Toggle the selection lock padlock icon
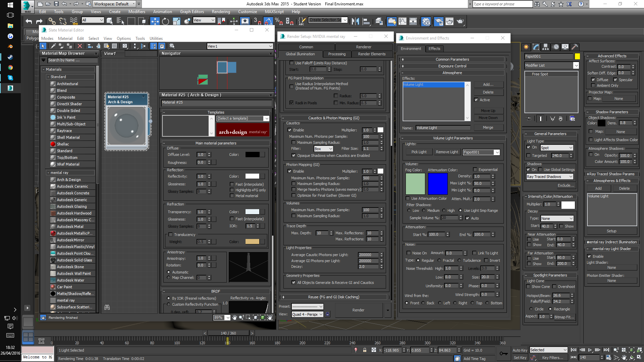644x362 pixels. point(365,350)
